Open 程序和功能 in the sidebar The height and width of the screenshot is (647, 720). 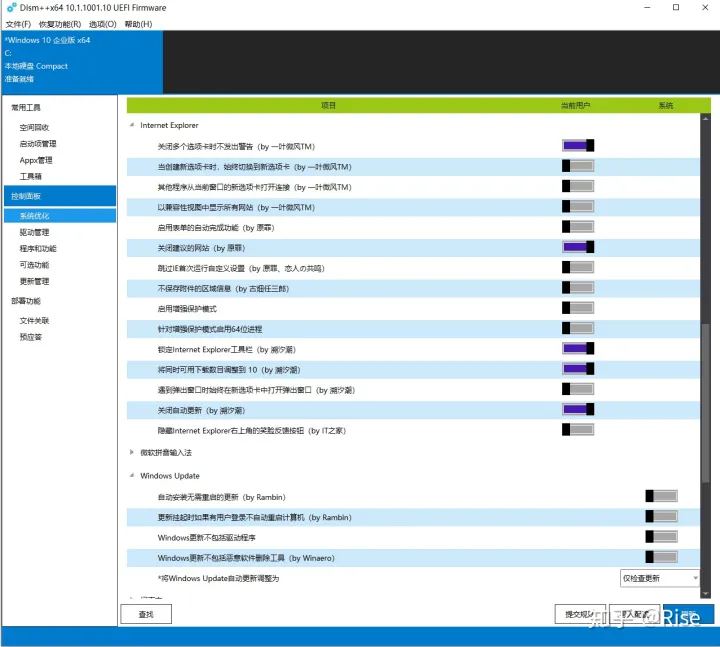click(38, 248)
